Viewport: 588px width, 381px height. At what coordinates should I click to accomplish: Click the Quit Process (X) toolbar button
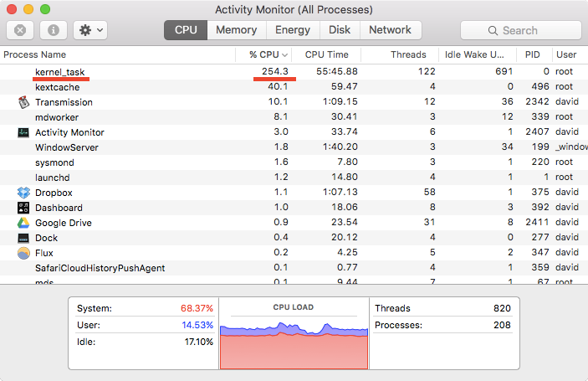tap(20, 30)
